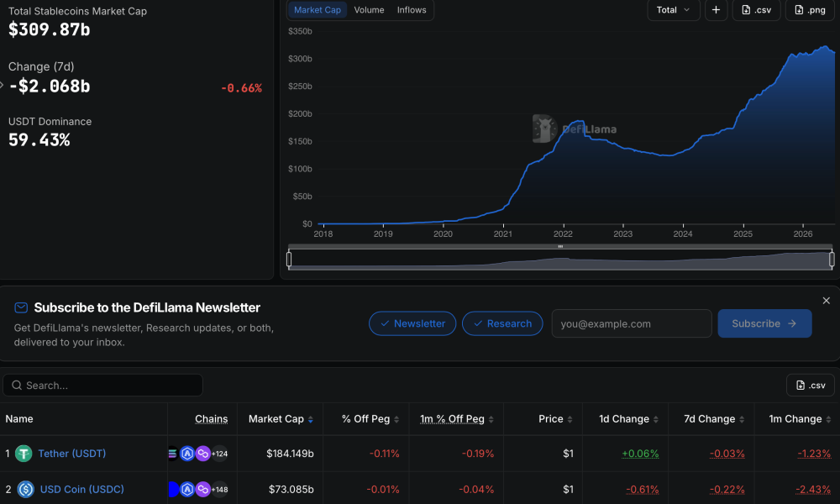840x504 pixels.
Task: Switch chart to the Inflows tab
Action: point(412,10)
